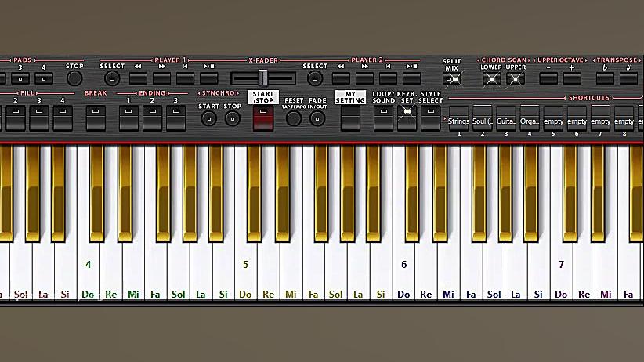Toggle Chord Scan Lower
Image resolution: width=644 pixels, height=362 pixels.
click(x=491, y=79)
